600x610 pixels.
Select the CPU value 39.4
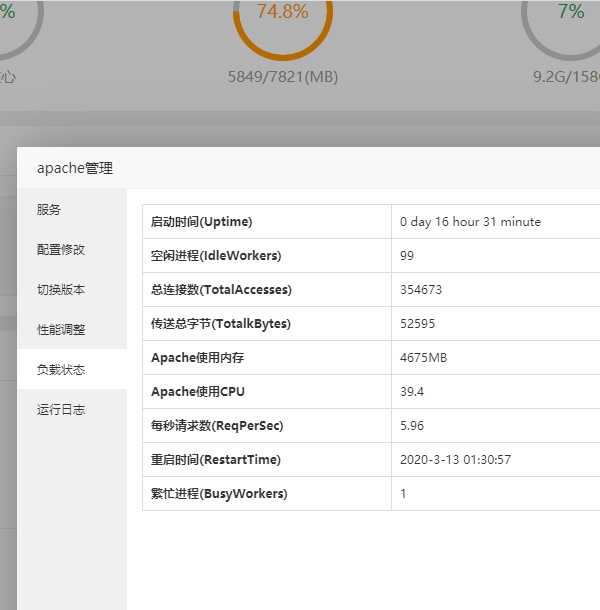pos(412,391)
